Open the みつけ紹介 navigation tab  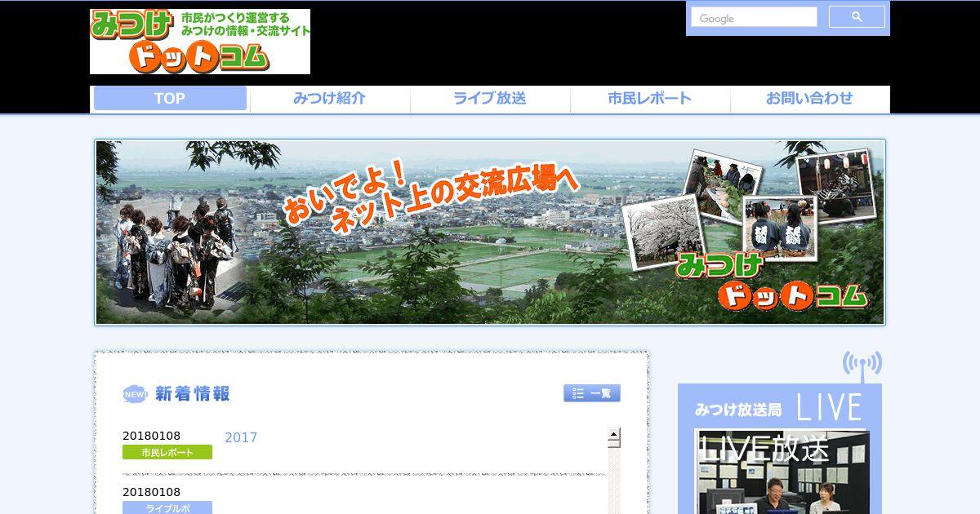pyautogui.click(x=330, y=99)
